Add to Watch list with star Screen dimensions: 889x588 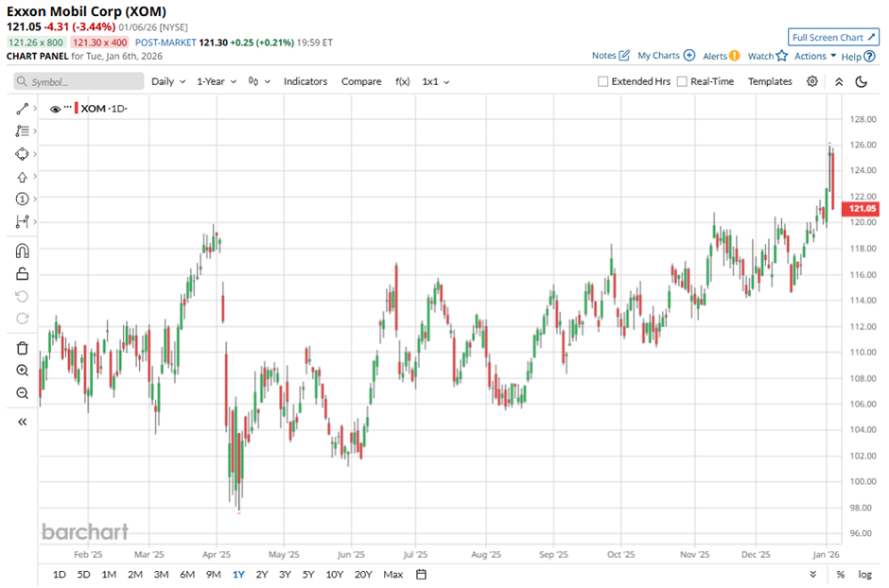(x=768, y=56)
